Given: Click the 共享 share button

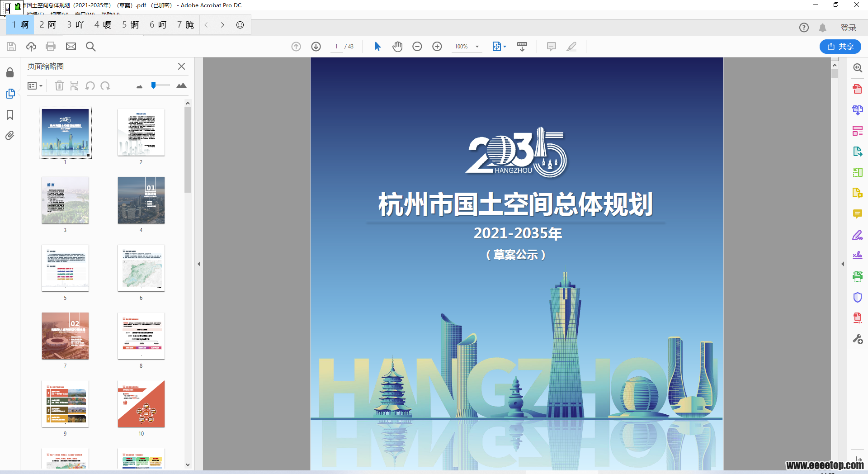Looking at the screenshot, I should coord(840,47).
